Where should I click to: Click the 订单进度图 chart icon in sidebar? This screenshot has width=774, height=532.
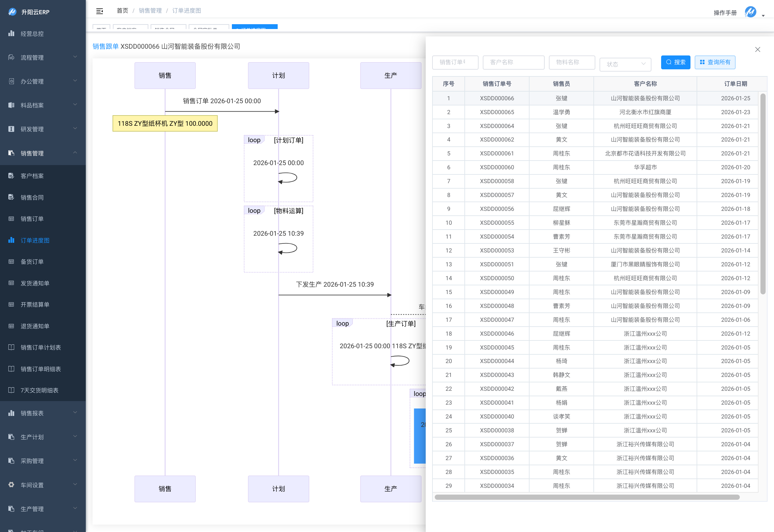tap(11, 240)
